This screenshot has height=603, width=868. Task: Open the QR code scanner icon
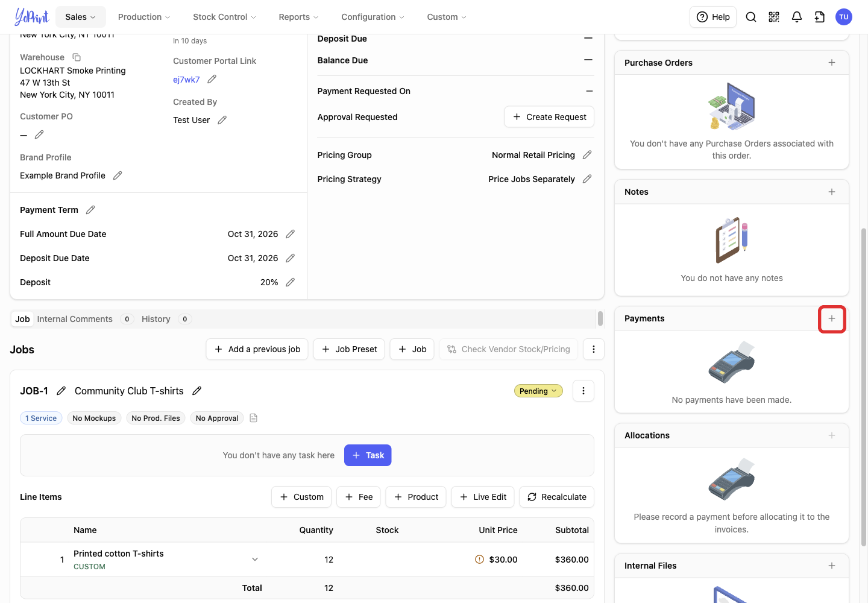[774, 17]
